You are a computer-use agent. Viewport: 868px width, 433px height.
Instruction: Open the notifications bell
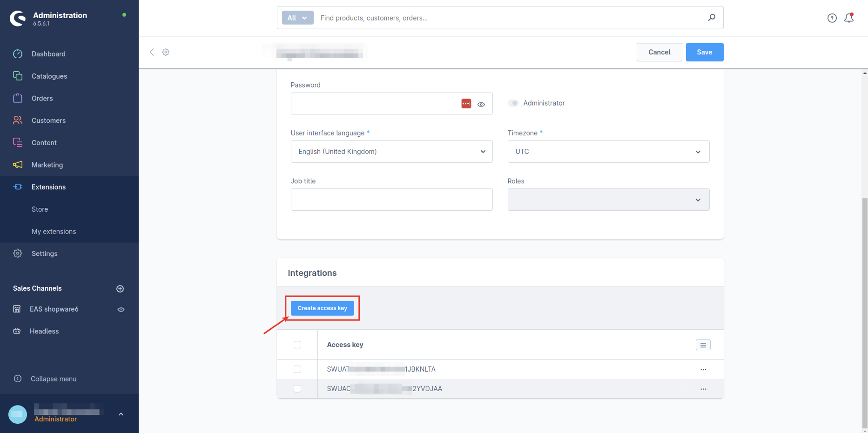(x=849, y=18)
